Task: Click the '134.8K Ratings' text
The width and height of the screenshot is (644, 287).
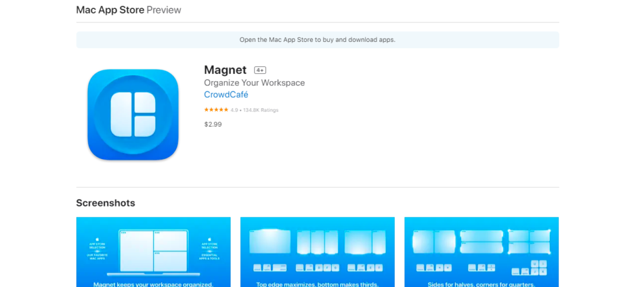Action: pos(260,110)
